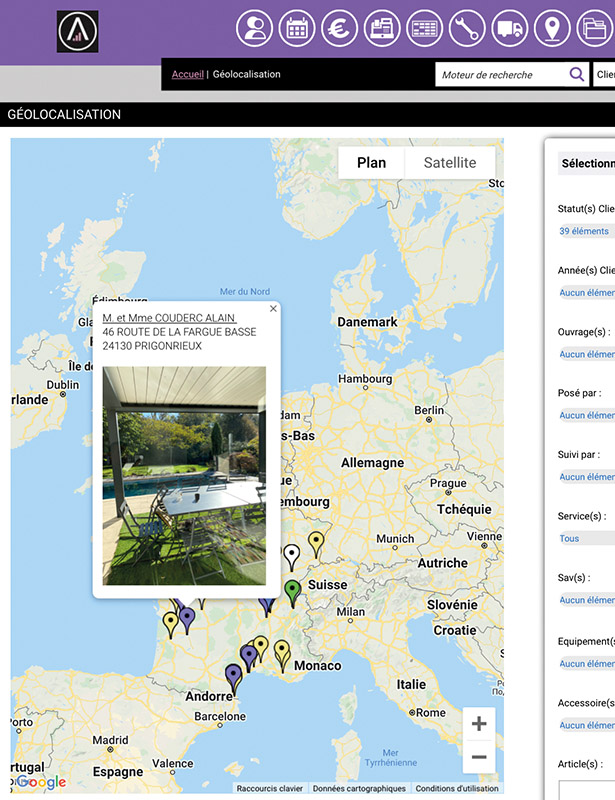615x800 pixels.
Task: Switch map to Satellite view
Action: (449, 163)
